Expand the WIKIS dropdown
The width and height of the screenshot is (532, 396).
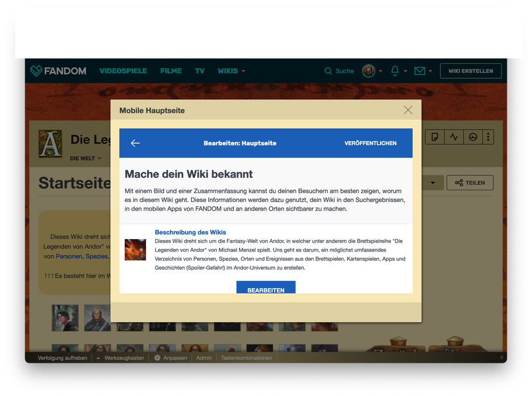coord(243,71)
